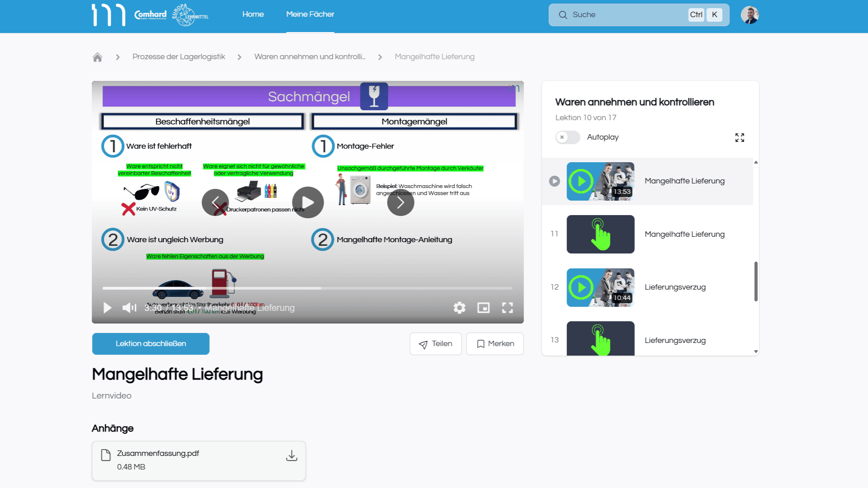Open the user profile avatar
Viewport: 868px width, 488px height.
tap(750, 15)
